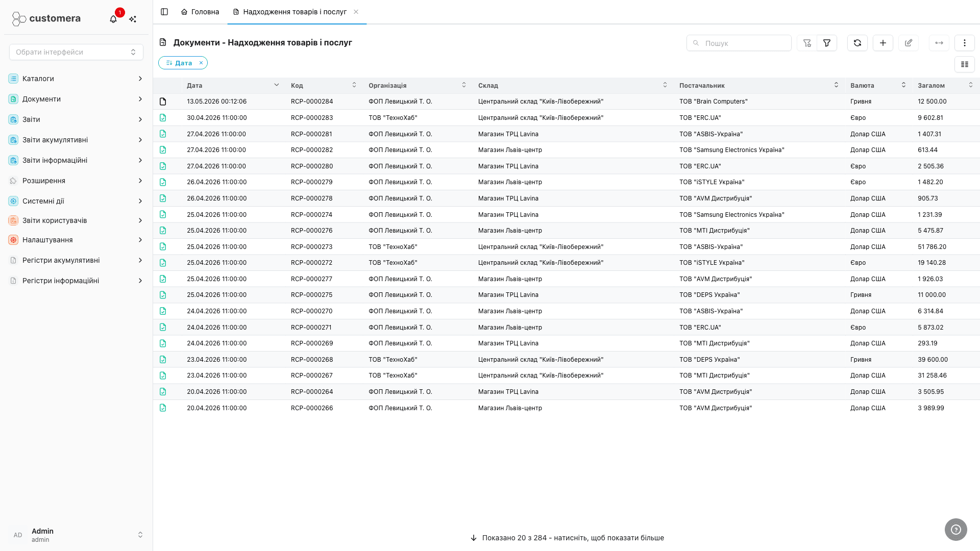Add a new document with plus icon
The image size is (980, 551).
(x=883, y=43)
